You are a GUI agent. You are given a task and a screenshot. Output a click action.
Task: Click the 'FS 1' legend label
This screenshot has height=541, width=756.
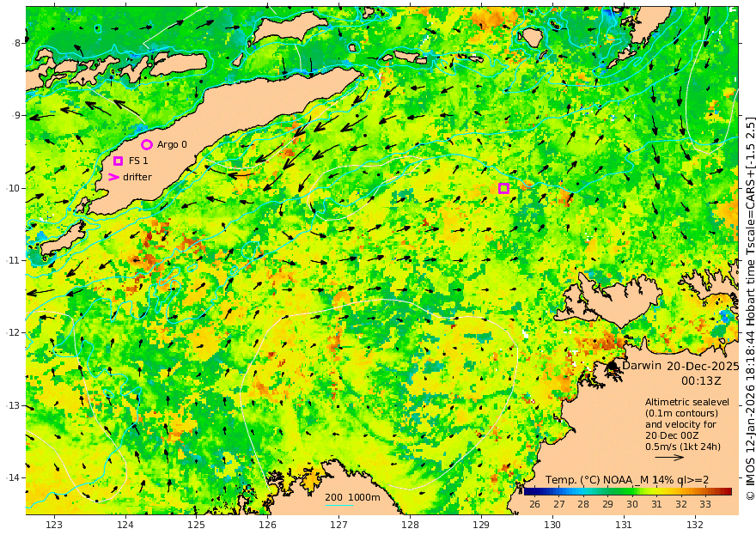(138, 161)
